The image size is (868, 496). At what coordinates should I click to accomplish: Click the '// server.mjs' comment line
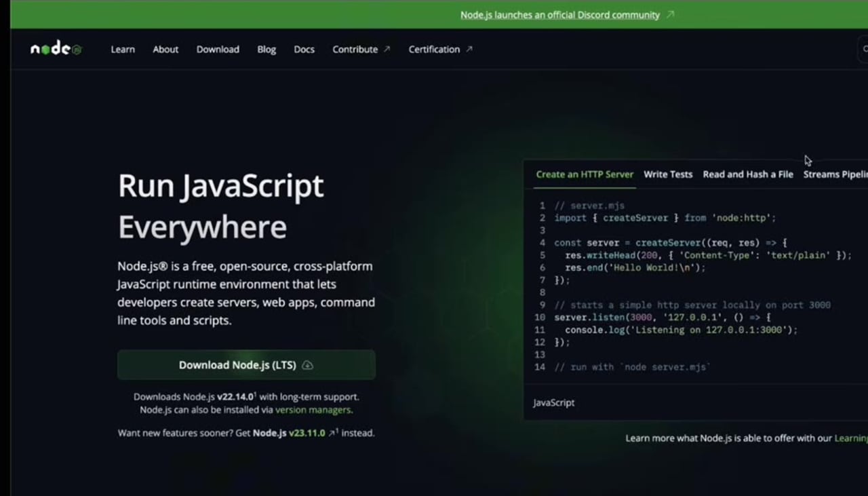click(x=589, y=206)
